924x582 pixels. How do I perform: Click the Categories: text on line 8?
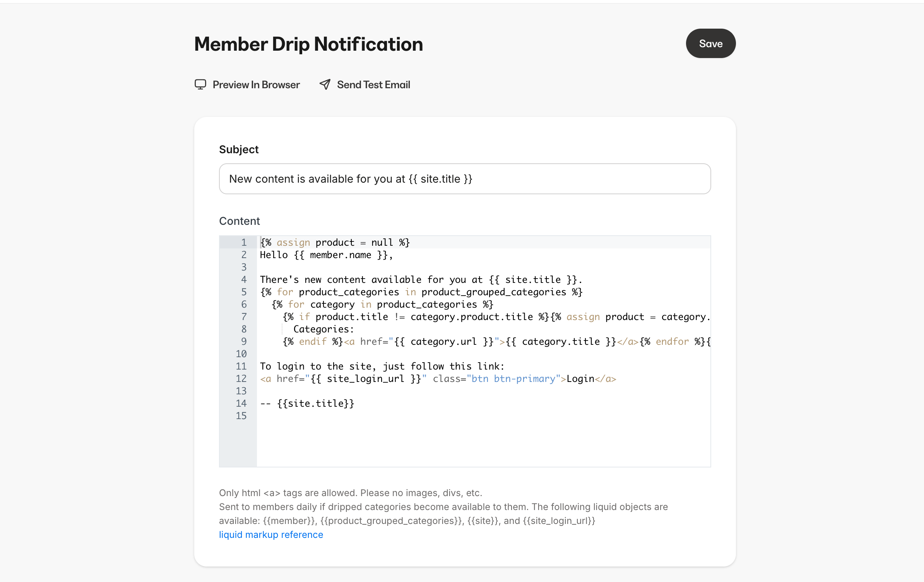323,329
